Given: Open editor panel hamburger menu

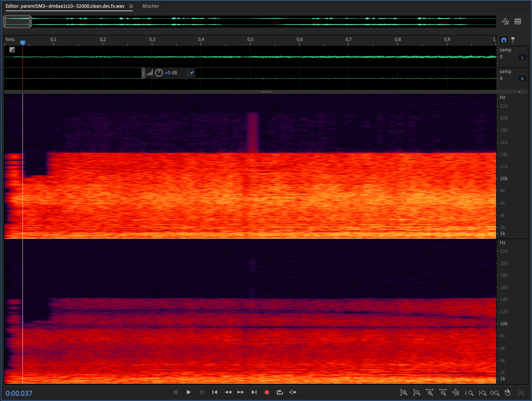Looking at the screenshot, I should coord(131,6).
